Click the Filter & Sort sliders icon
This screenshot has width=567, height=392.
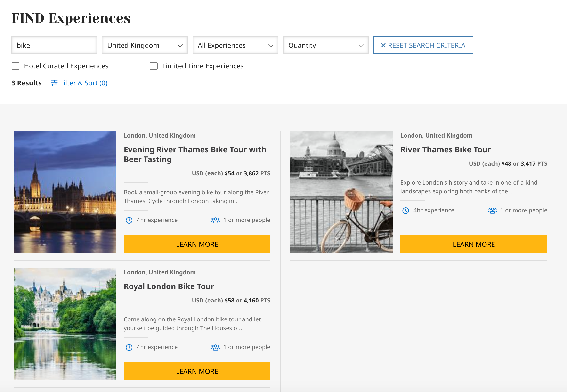(x=54, y=83)
